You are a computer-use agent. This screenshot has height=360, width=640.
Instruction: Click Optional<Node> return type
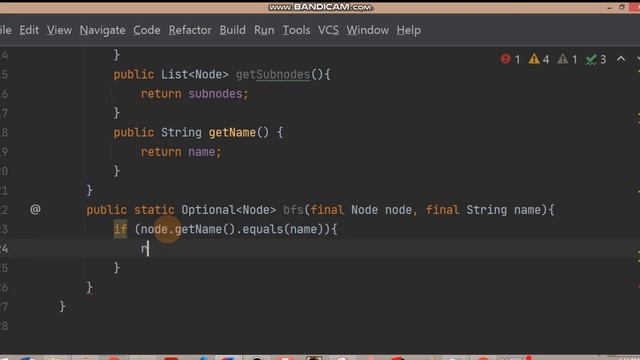point(229,210)
